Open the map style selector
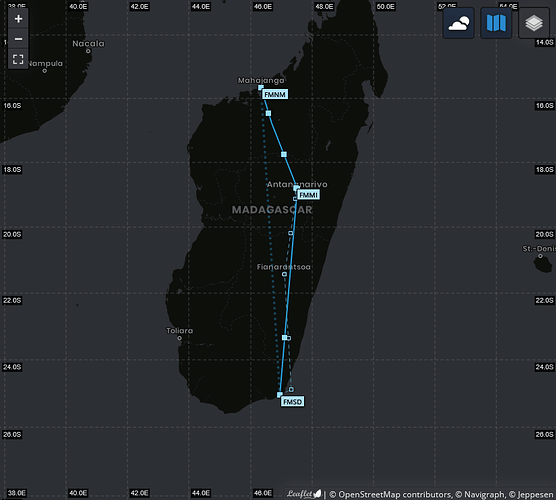The image size is (556, 500). [x=496, y=23]
